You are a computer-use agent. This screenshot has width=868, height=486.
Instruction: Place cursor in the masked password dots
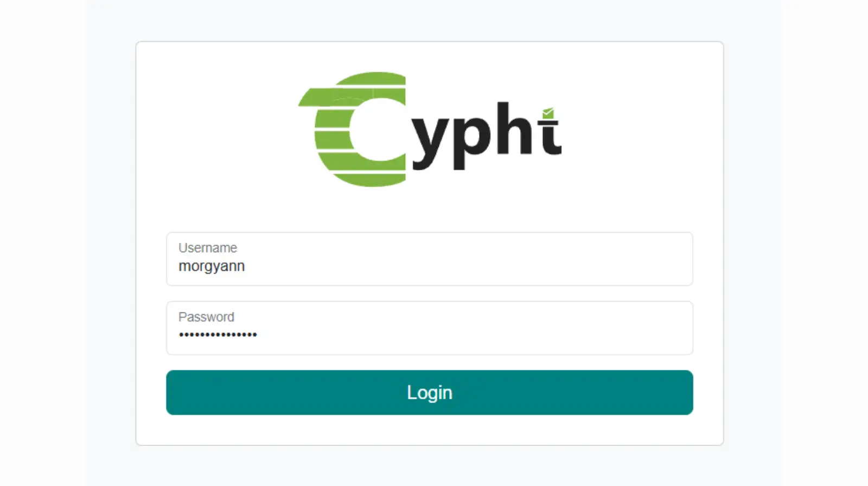coord(218,335)
